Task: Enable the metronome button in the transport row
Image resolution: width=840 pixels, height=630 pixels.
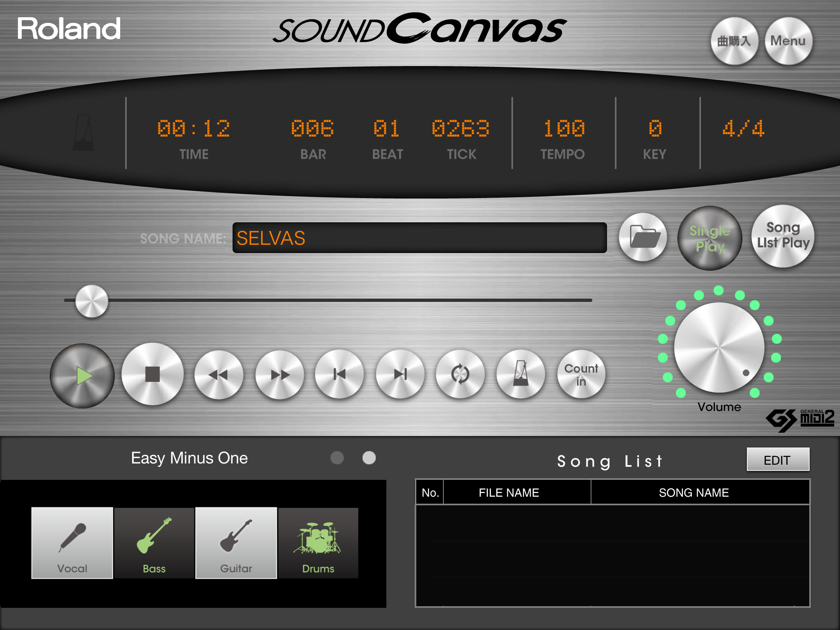Action: coord(521,374)
